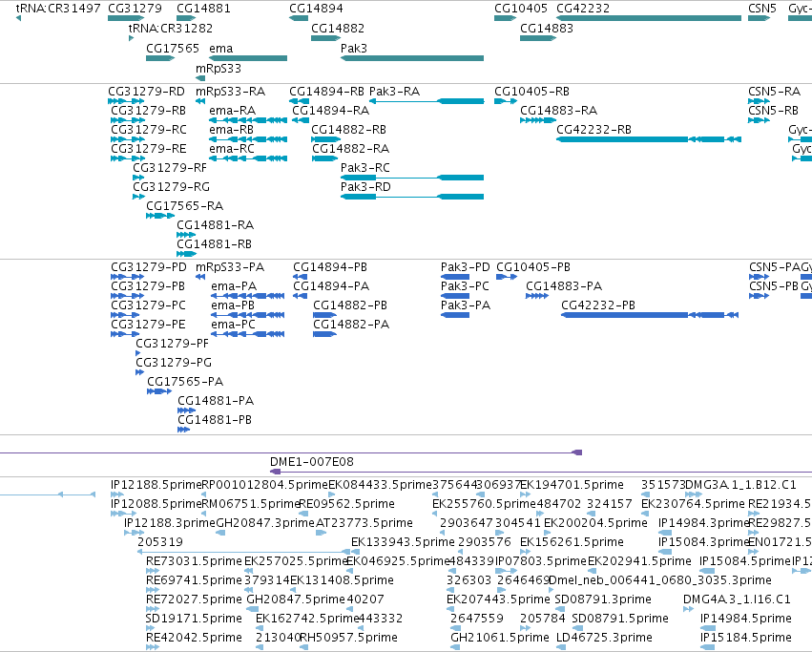Open the CG10405-RB transcript
This screenshot has height=652, width=812.
[531, 92]
